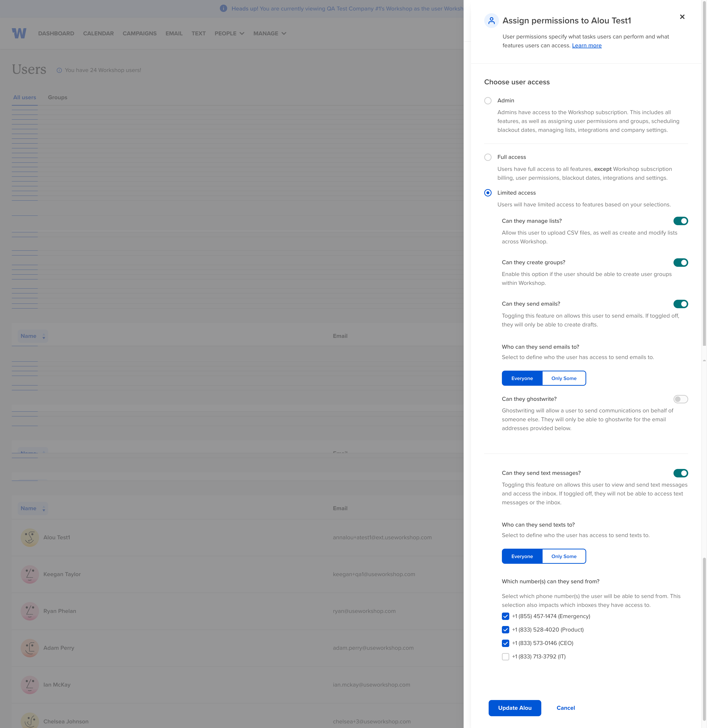
Task: Click the name Ryan Phelan
Action: 59,611
